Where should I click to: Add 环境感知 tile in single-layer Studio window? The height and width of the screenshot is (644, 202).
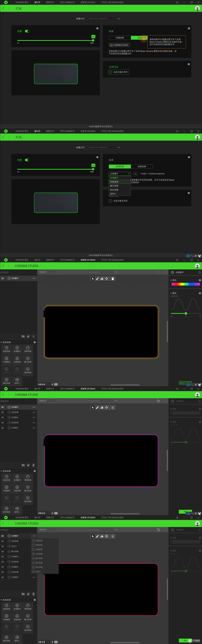tap(7, 360)
